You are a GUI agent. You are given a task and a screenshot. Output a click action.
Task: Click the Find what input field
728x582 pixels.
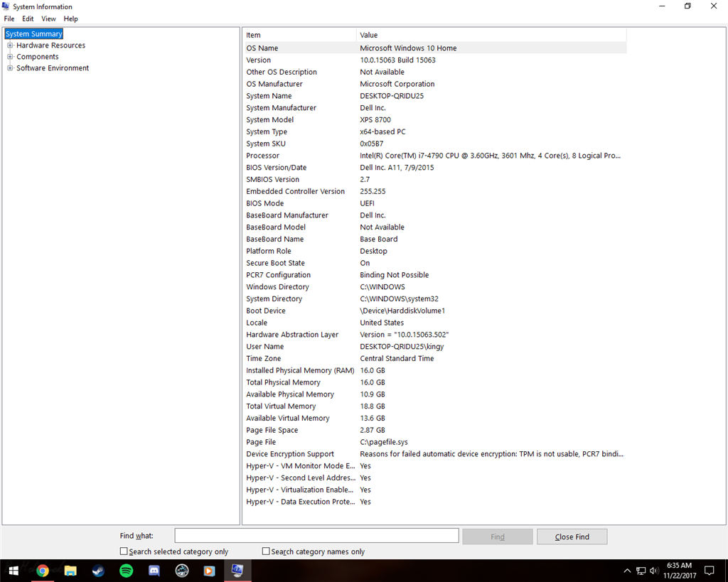316,536
